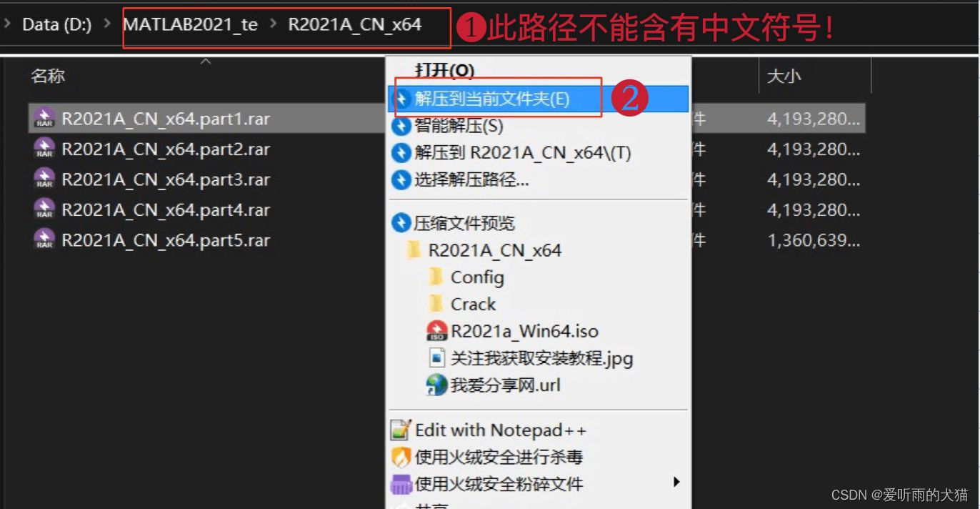Sort by 名称 column header
The height and width of the screenshot is (509, 980).
(49, 76)
